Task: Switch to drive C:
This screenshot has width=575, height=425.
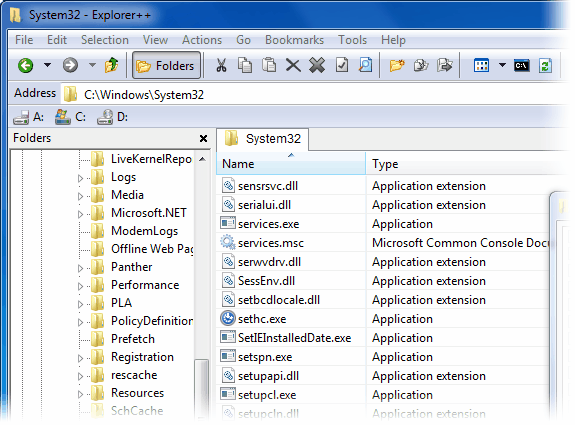Action: pyautogui.click(x=70, y=117)
